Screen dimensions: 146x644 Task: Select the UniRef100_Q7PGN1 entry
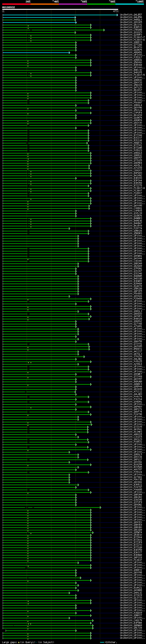pos(131,268)
